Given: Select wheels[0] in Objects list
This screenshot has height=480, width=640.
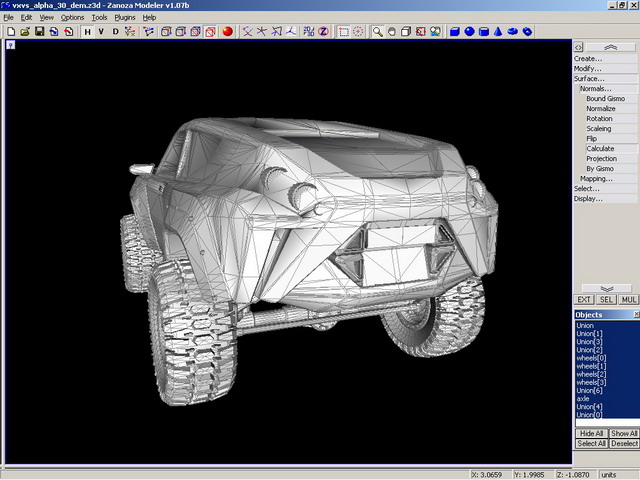Looking at the screenshot, I should pyautogui.click(x=591, y=357).
